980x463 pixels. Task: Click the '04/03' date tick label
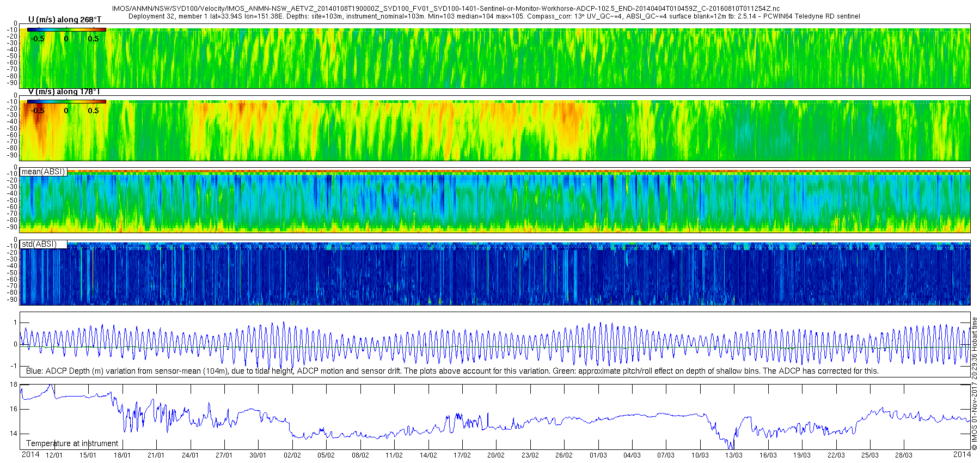pos(632,455)
